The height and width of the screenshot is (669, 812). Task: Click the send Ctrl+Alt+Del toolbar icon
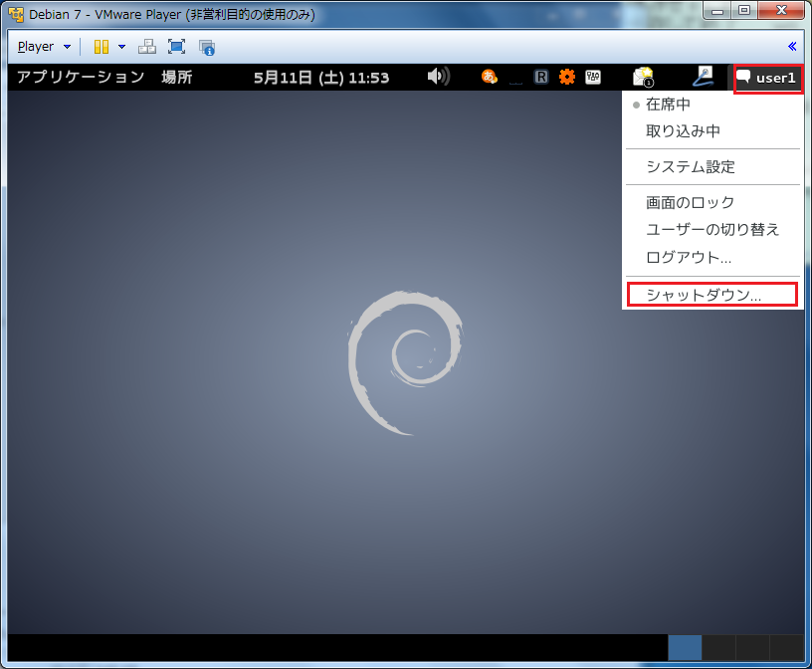(x=146, y=47)
